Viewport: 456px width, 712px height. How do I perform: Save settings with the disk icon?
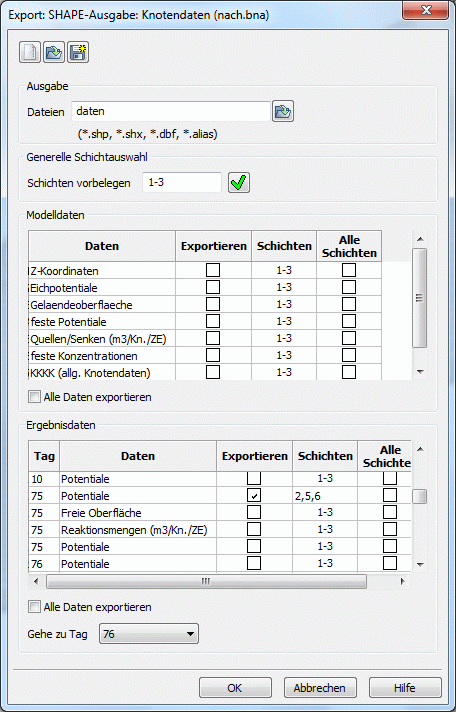click(x=78, y=52)
